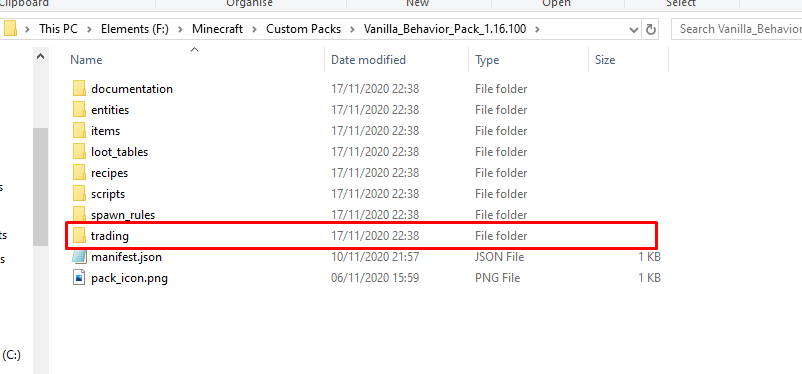Image resolution: width=802 pixels, height=374 pixels.
Task: Select the loot_tables folder icon
Action: 79,152
